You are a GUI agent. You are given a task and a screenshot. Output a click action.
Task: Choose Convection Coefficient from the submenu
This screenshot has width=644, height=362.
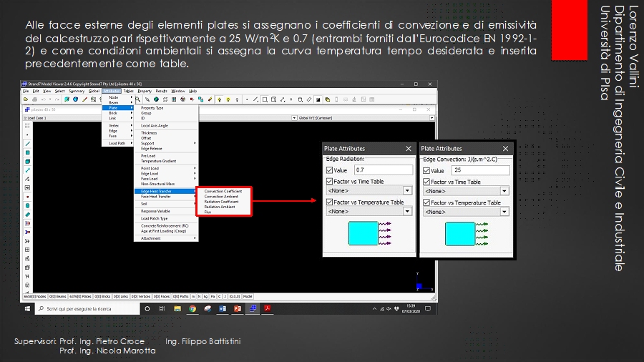point(223,191)
